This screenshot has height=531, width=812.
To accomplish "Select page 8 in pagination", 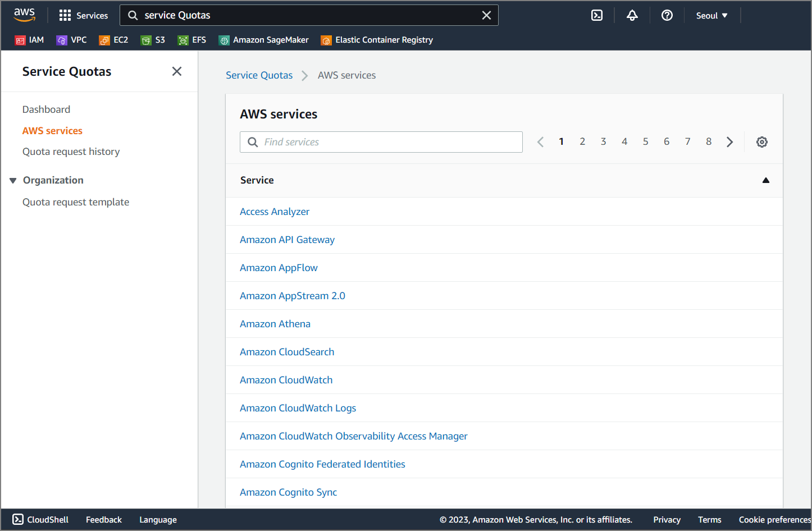I will point(709,141).
